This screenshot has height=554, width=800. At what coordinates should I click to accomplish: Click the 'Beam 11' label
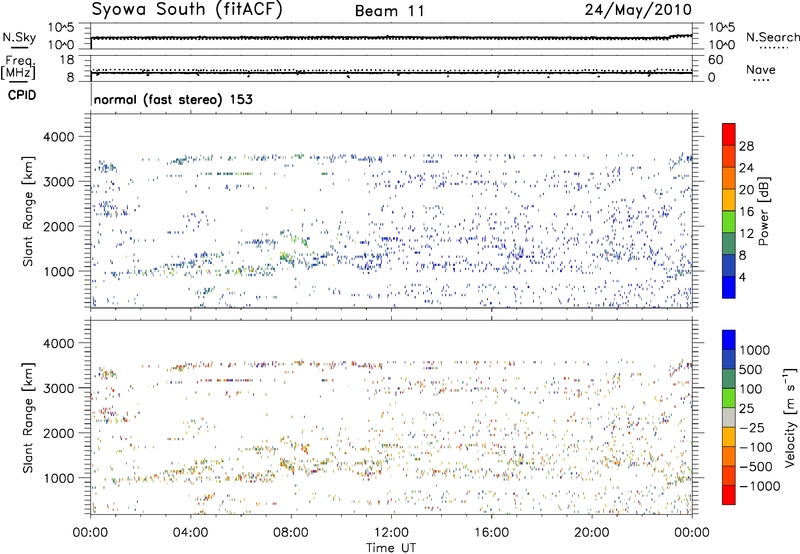390,11
